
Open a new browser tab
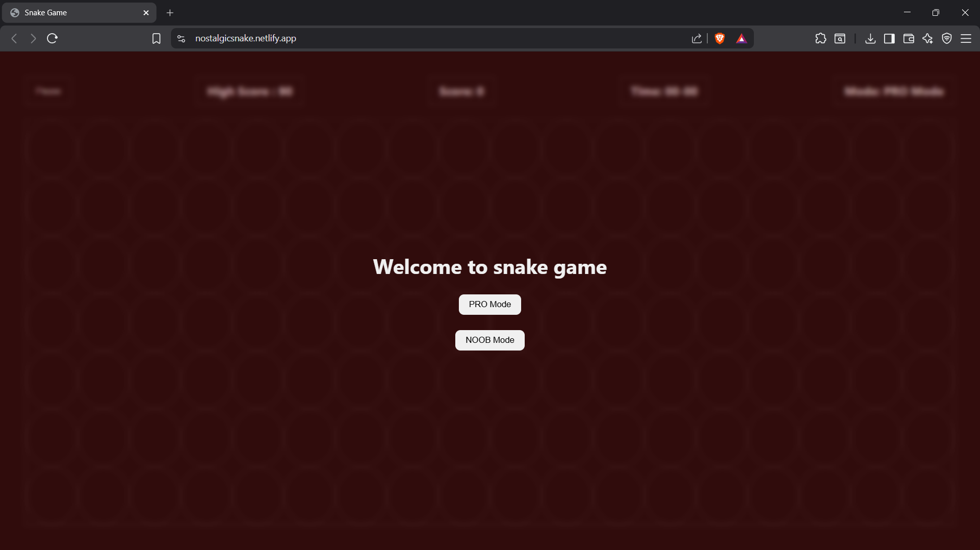tap(170, 13)
